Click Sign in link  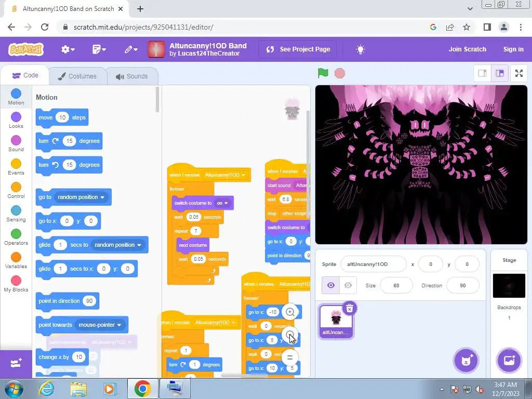513,49
